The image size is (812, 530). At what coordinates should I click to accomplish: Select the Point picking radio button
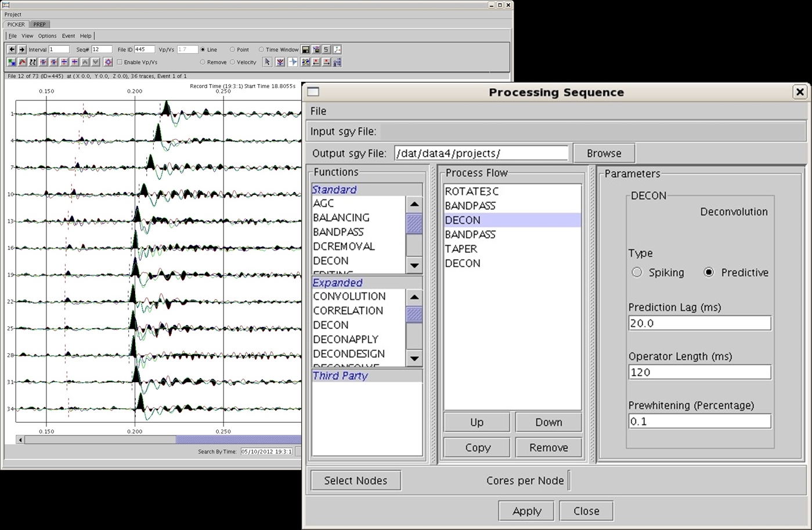232,50
